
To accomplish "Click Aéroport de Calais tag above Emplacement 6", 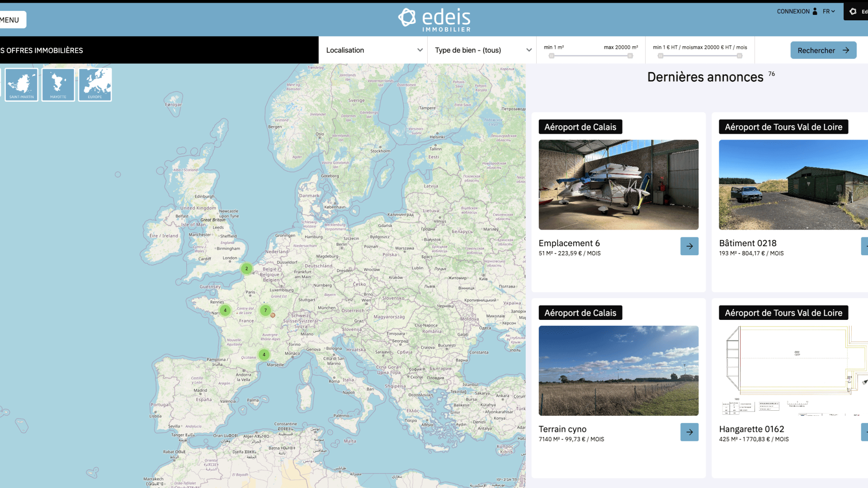I will [580, 127].
